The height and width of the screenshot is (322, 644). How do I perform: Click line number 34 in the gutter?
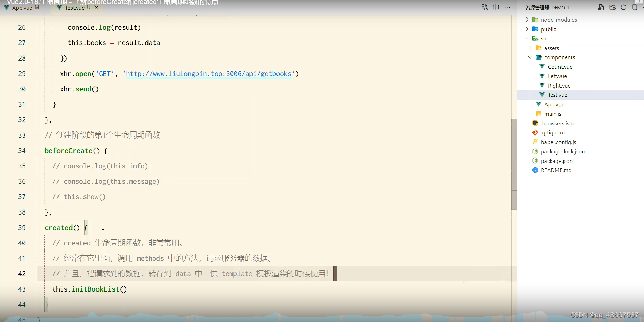pyautogui.click(x=22, y=151)
